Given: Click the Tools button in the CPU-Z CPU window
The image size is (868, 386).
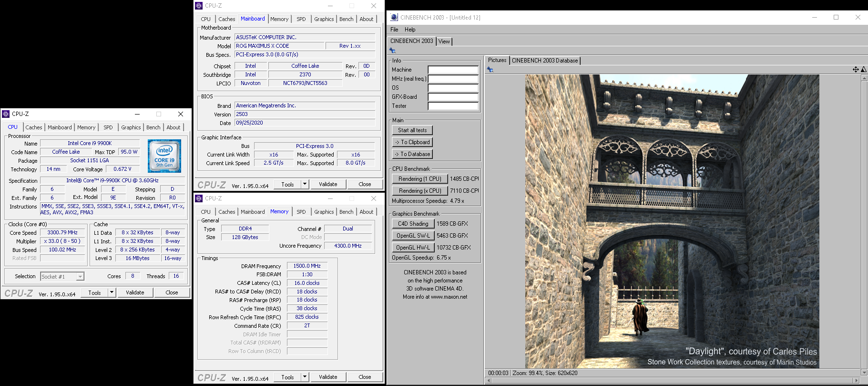Looking at the screenshot, I should (x=95, y=292).
